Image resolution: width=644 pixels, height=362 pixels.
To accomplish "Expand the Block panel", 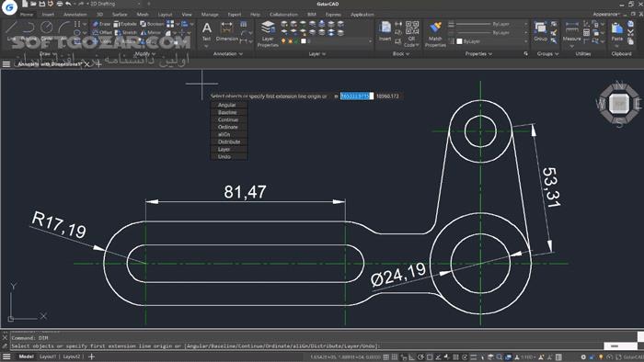I will pos(401,53).
